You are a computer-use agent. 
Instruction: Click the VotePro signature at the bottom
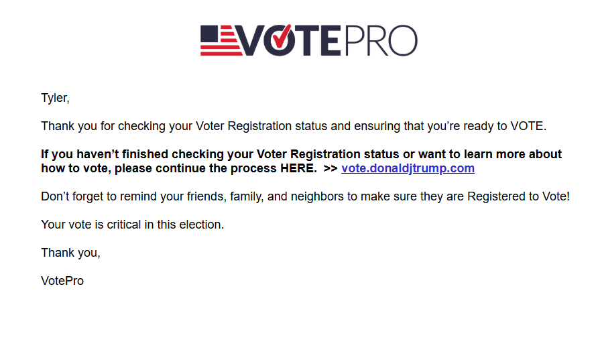62,281
